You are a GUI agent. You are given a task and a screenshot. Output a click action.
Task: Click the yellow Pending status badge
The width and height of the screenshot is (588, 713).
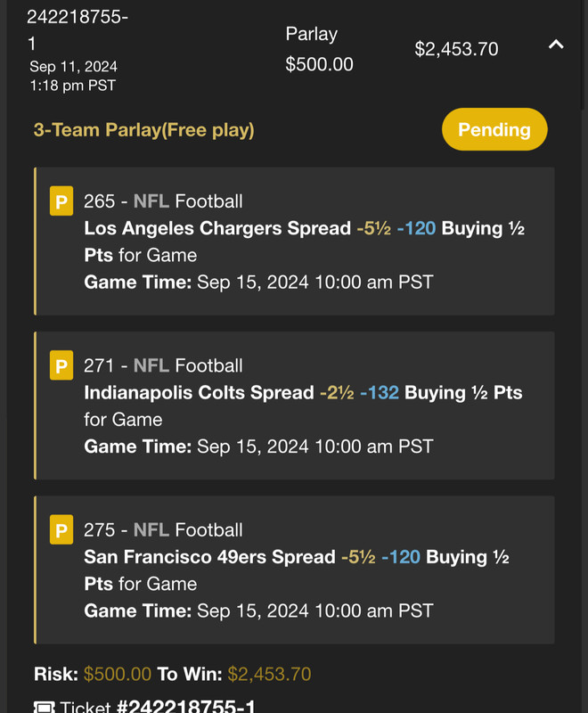[494, 129]
